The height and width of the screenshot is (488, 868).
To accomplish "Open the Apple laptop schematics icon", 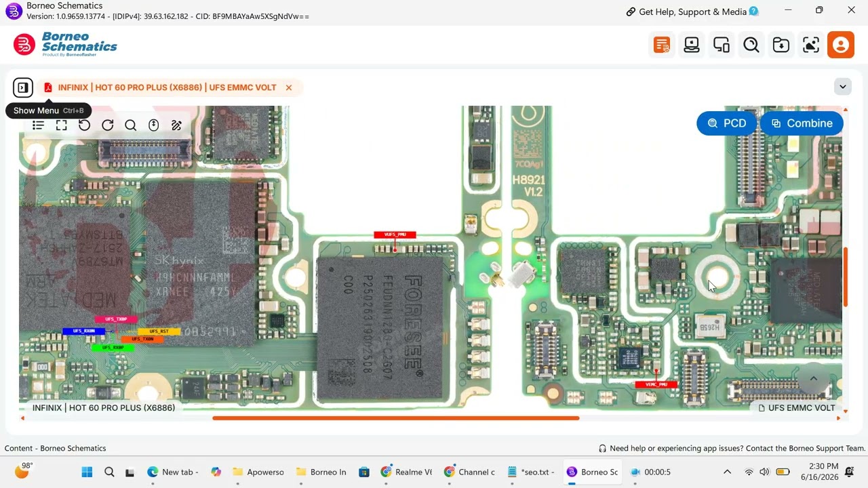I will pyautogui.click(x=691, y=45).
